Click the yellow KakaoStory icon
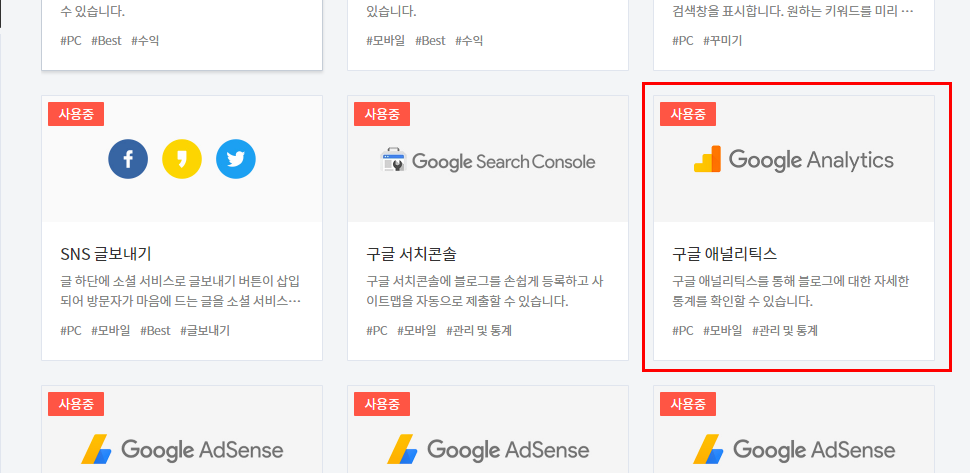This screenshot has height=473, width=970. click(182, 160)
